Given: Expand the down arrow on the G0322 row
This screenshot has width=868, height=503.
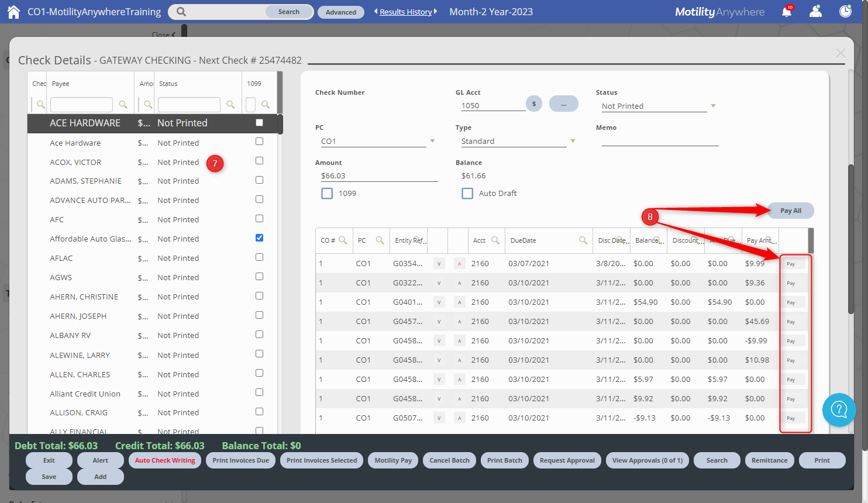Looking at the screenshot, I should 439,283.
